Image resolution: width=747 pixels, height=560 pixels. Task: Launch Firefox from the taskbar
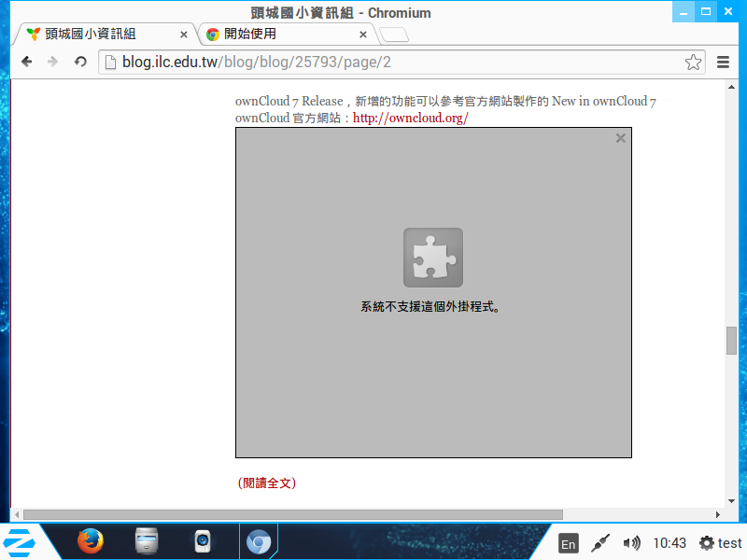click(x=90, y=541)
